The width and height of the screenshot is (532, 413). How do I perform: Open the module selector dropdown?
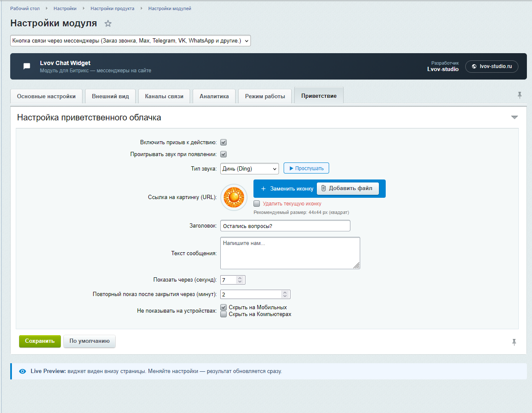(x=130, y=40)
